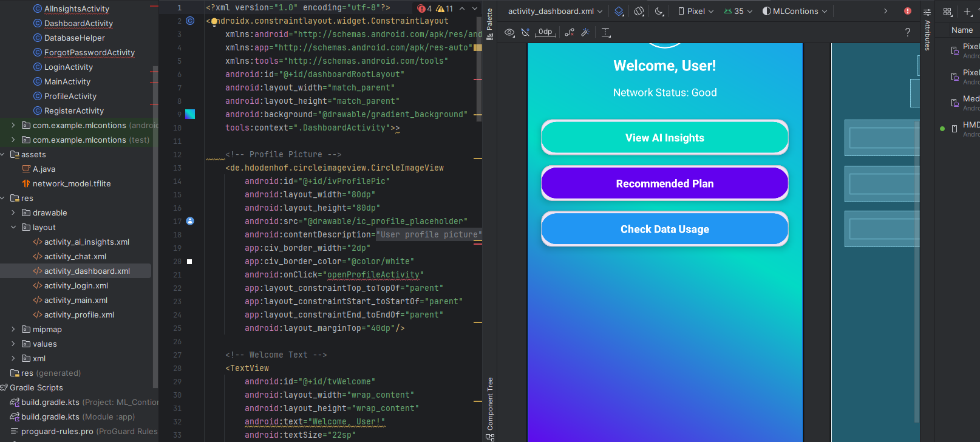Select activity_login.xml in the project tree
The width and height of the screenshot is (980, 442).
tap(76, 285)
